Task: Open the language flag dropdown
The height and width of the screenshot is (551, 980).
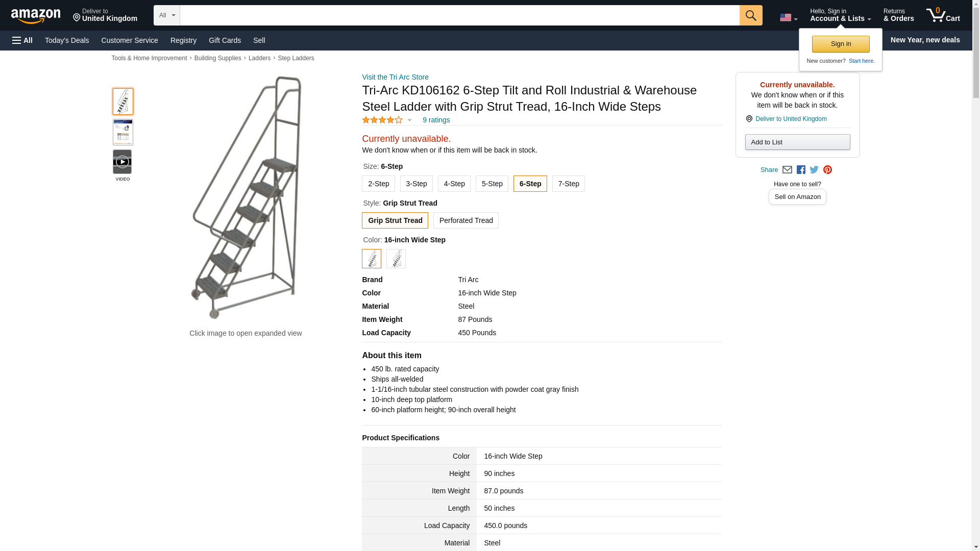Action: click(x=788, y=18)
